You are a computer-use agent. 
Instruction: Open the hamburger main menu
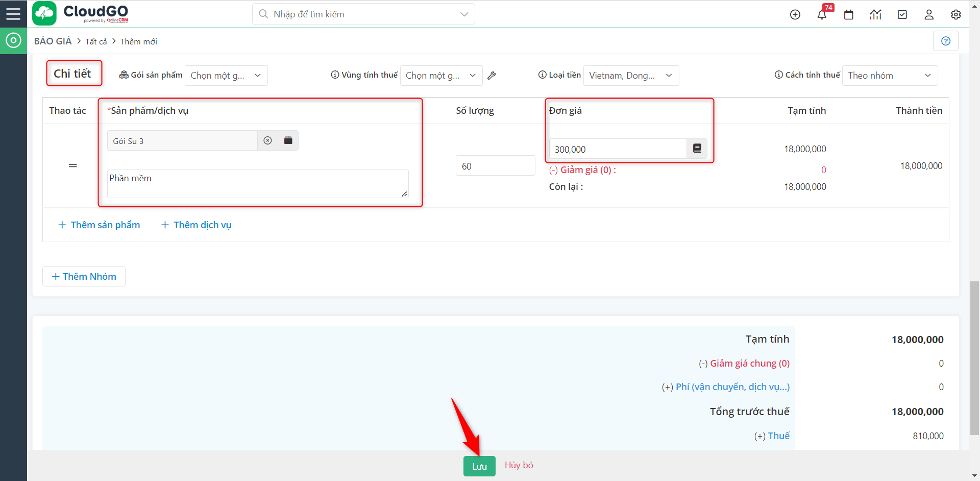coord(13,14)
